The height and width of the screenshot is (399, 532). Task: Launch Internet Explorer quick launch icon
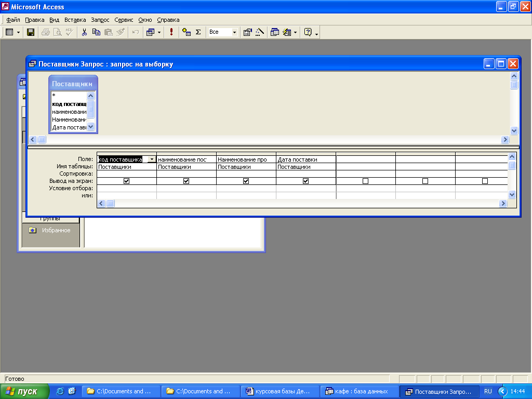[x=60, y=391]
